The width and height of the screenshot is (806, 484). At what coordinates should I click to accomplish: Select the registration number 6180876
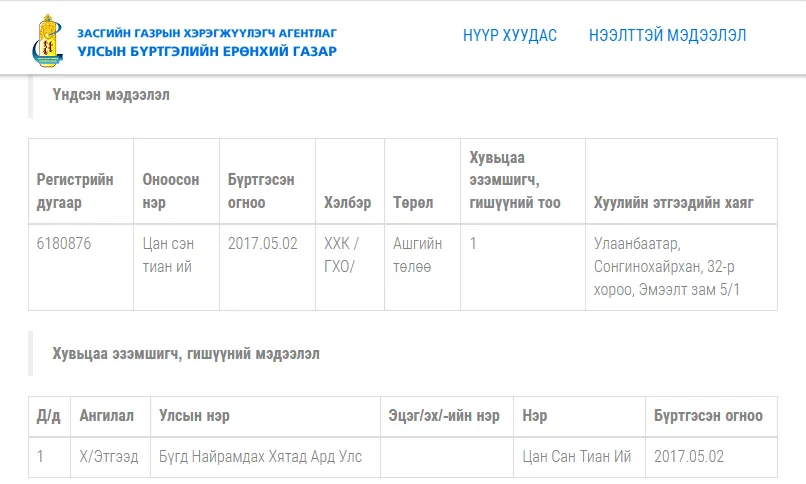pyautogui.click(x=64, y=243)
